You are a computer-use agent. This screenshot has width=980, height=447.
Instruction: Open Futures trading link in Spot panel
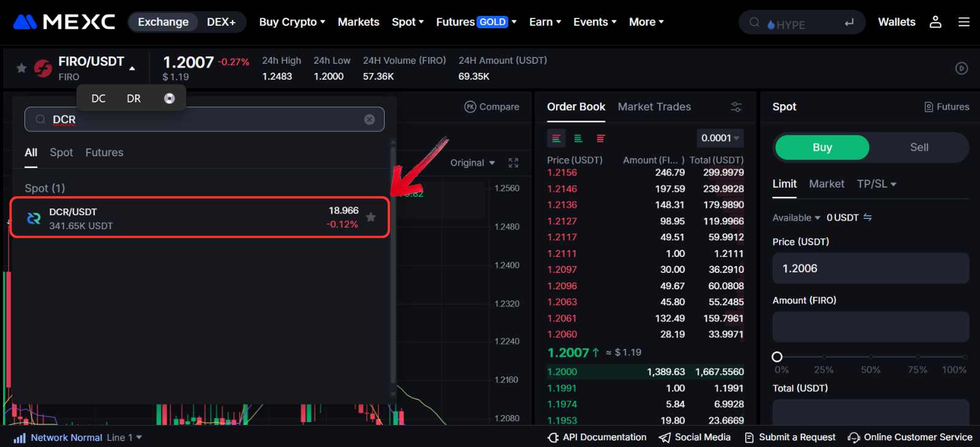[947, 107]
